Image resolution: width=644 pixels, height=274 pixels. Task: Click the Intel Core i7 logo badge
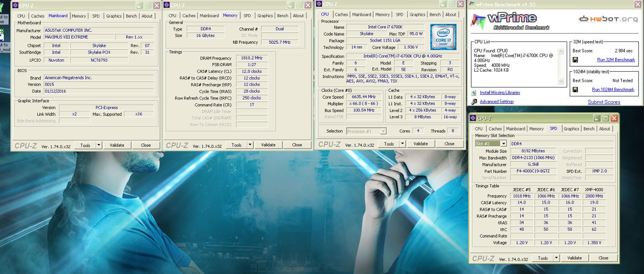[443, 37]
